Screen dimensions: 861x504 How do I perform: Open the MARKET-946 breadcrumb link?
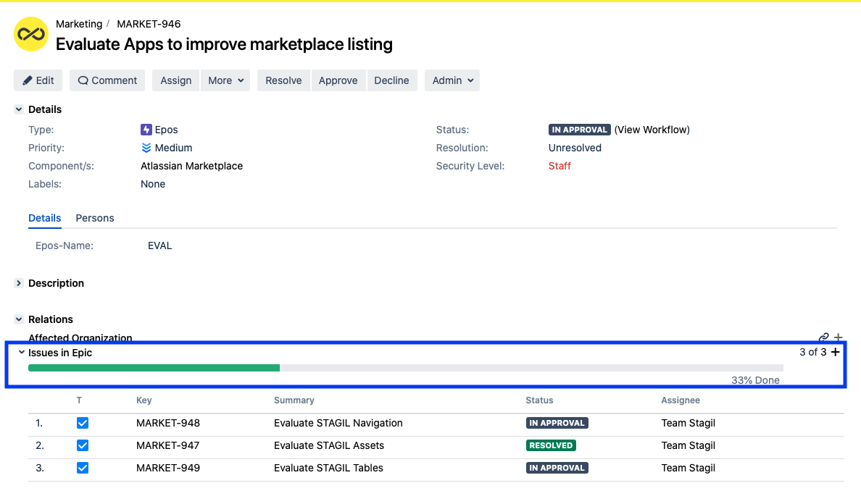coord(149,24)
